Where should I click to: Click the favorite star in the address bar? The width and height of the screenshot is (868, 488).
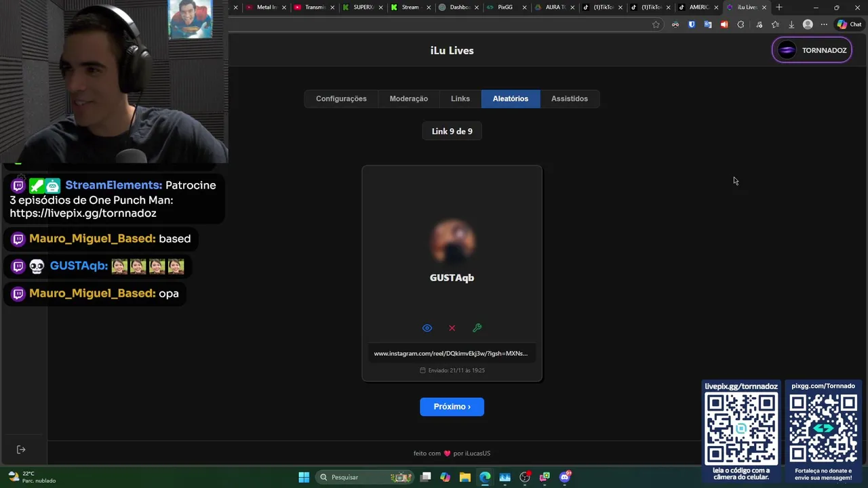point(656,24)
